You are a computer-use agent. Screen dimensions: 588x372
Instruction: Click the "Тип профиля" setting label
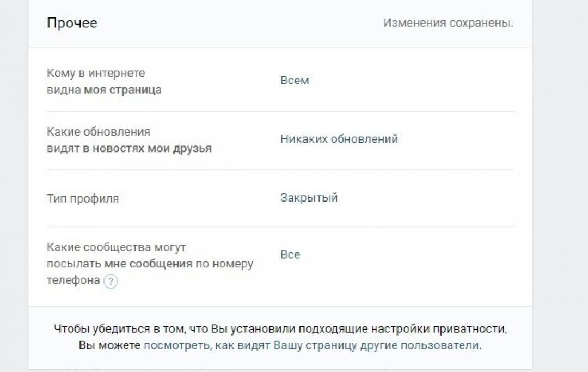click(83, 198)
